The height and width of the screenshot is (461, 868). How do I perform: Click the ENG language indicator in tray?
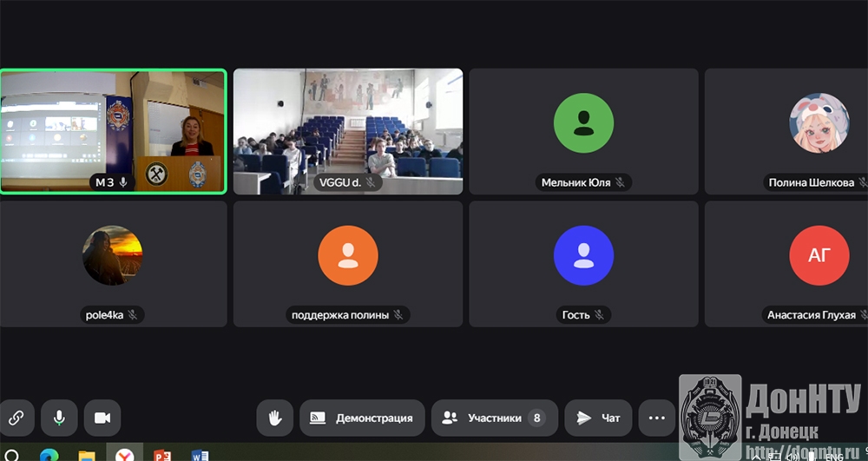(834, 457)
